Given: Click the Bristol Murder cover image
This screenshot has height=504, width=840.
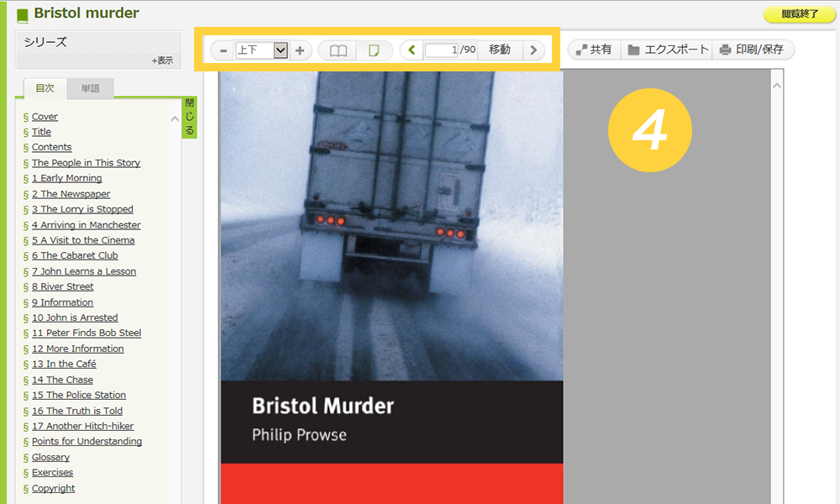Looking at the screenshot, I should click(x=391, y=287).
